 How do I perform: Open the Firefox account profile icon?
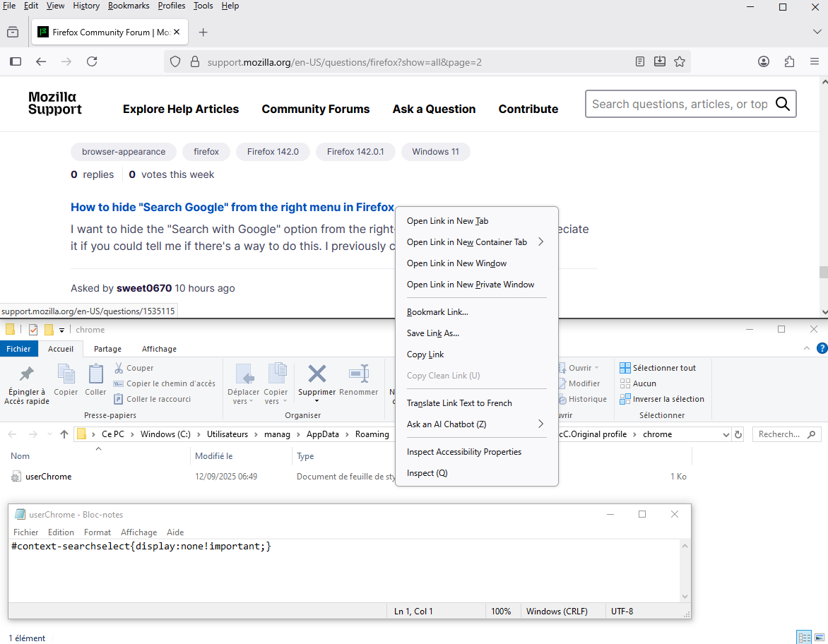pyautogui.click(x=764, y=61)
